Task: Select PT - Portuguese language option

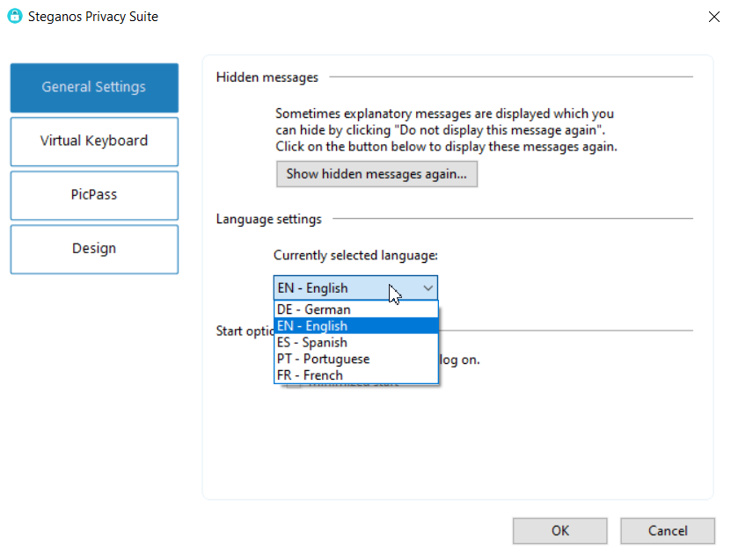Action: point(356,359)
